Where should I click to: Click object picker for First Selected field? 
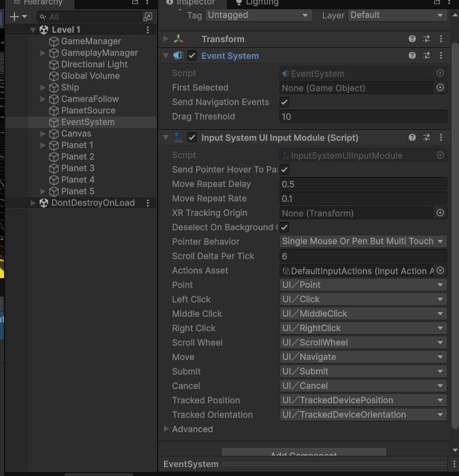440,88
